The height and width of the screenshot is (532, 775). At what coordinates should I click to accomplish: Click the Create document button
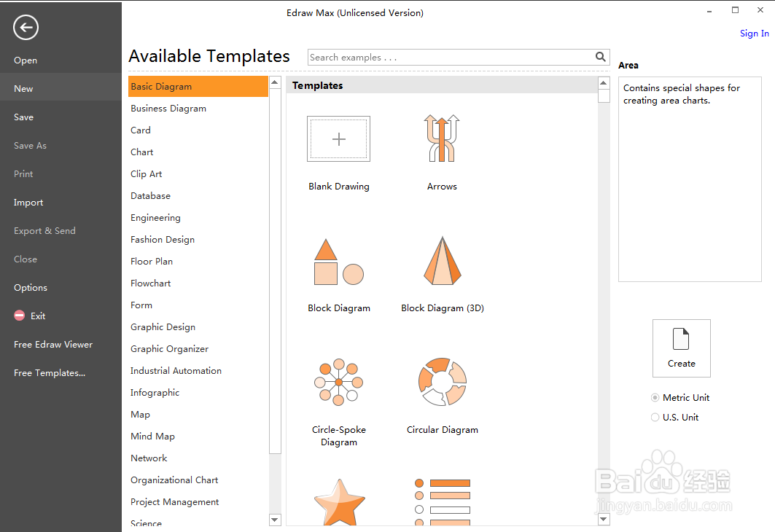[682, 348]
